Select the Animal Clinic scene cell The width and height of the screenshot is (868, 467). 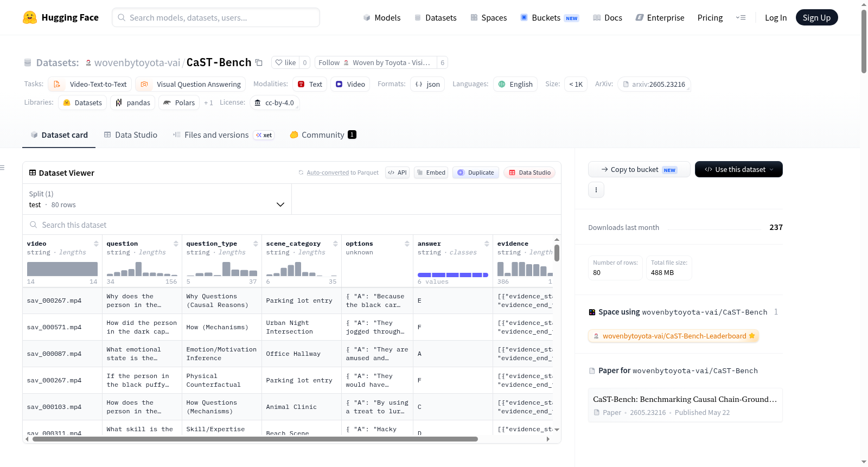(x=302, y=407)
